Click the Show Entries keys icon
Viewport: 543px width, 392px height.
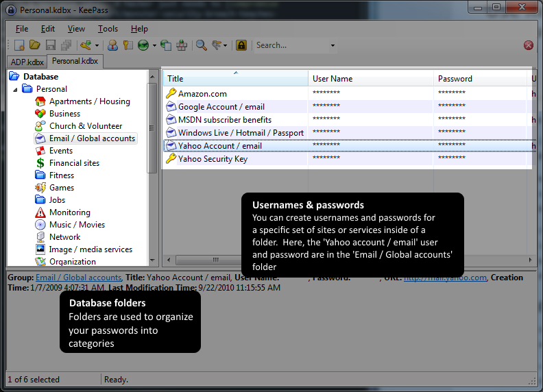point(217,45)
